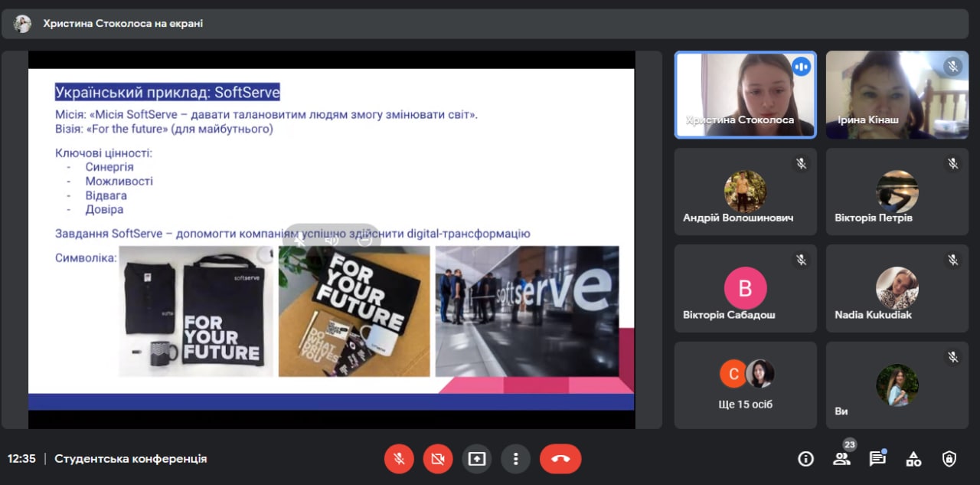Screen dimensions: 980x485
Task: Click the muted mic icon on Ірина Кінаш's tile
Action: pyautogui.click(x=952, y=67)
